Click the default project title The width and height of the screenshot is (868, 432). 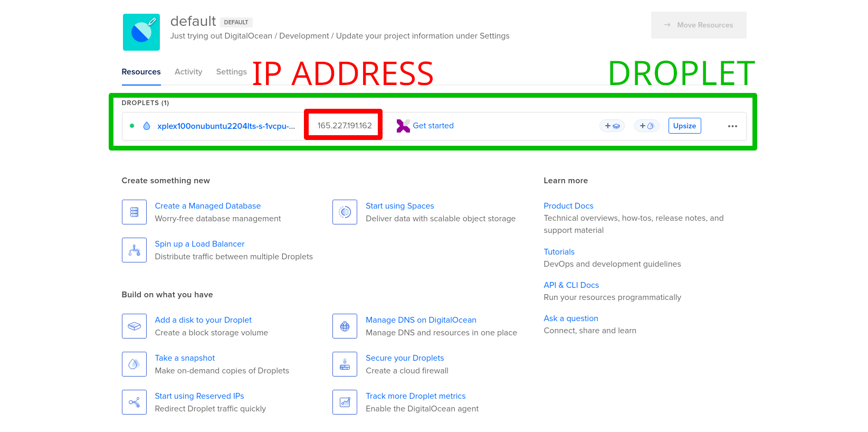point(193,21)
